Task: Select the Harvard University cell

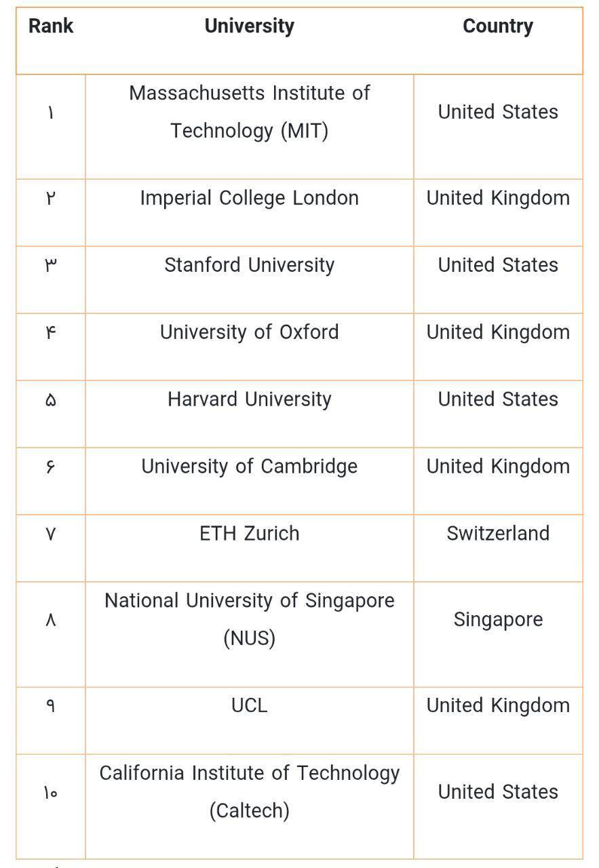Action: point(249,399)
